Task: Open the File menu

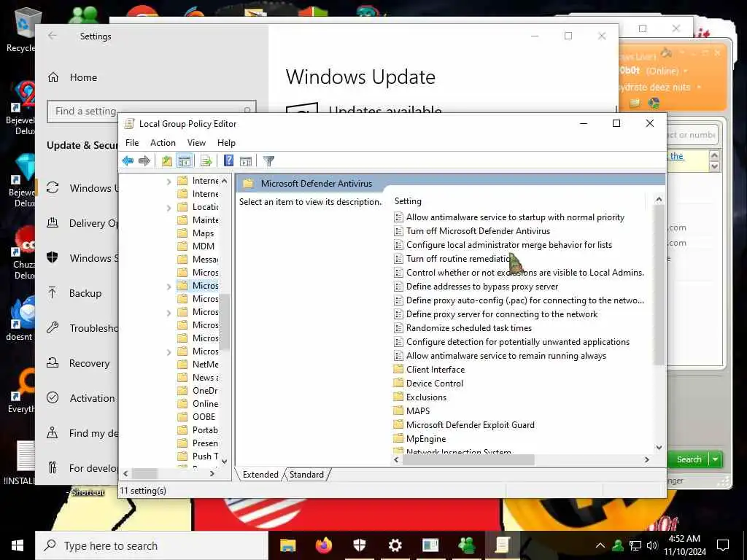Action: click(132, 143)
